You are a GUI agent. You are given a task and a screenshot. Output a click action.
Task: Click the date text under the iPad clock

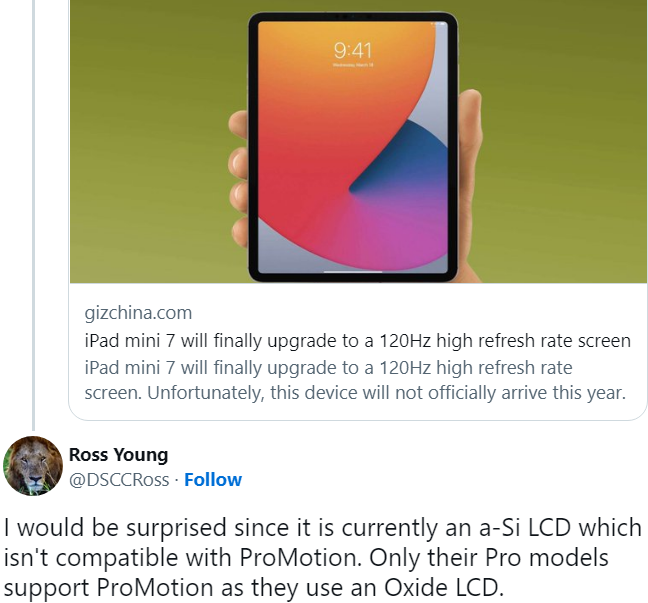click(352, 67)
